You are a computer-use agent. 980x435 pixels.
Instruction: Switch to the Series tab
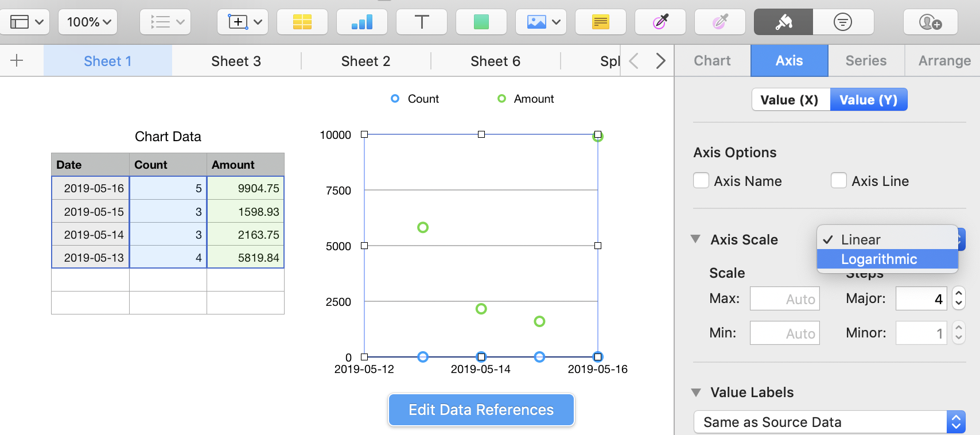point(866,61)
